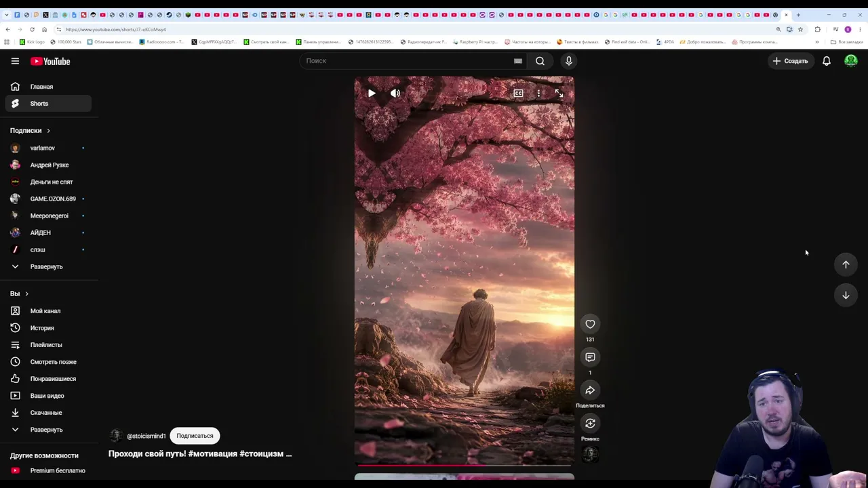Open the Chrome three-dot menu
This screenshot has width=868, height=488.
tap(860, 29)
